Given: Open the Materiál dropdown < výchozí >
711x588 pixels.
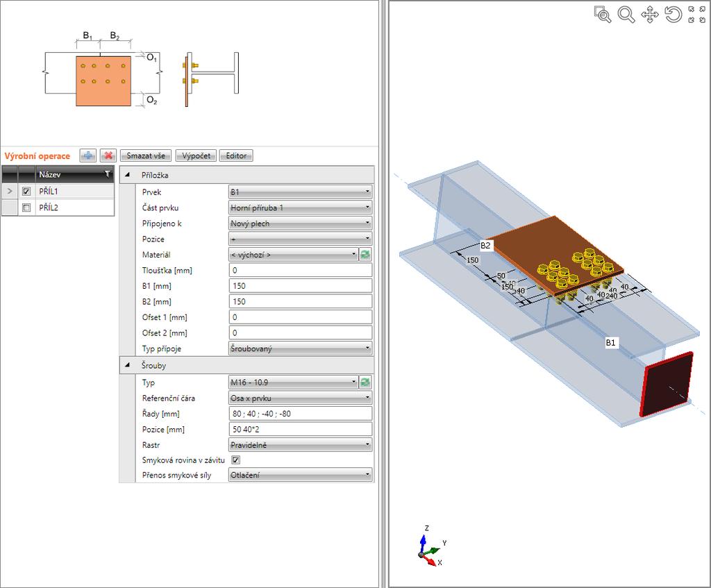Looking at the screenshot, I should point(294,255).
